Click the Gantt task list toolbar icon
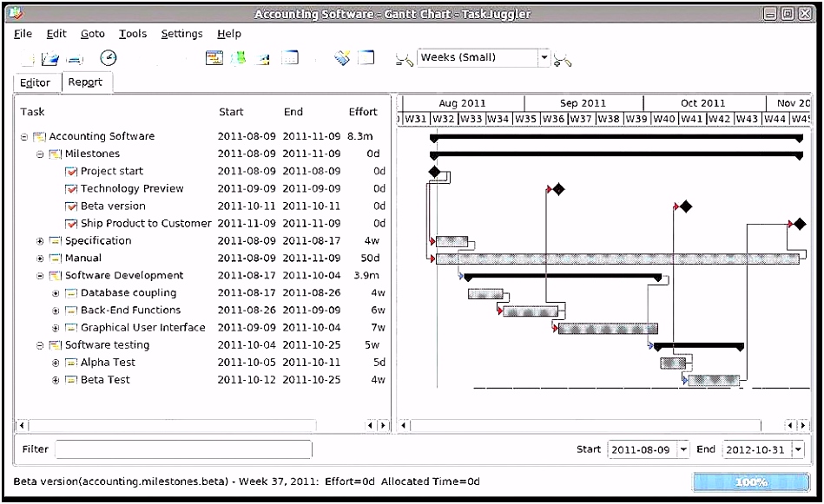Image resolution: width=824 pixels, height=504 pixels. pos(214,58)
